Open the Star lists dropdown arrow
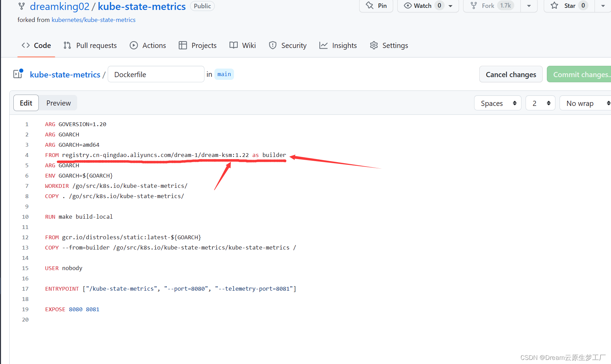Viewport: 611px width, 364px height. tap(603, 6)
